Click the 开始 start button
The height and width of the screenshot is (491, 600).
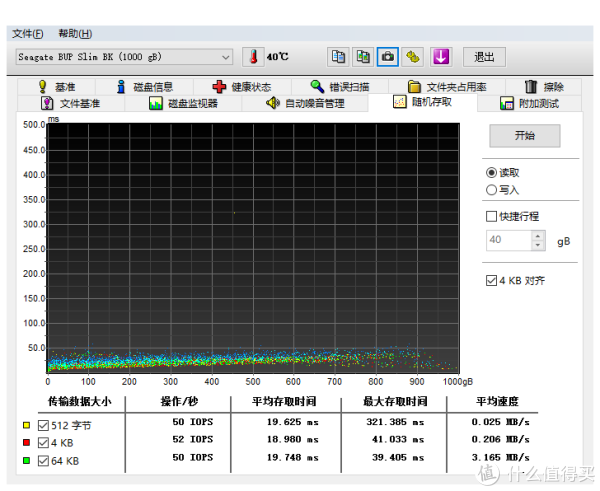(525, 135)
